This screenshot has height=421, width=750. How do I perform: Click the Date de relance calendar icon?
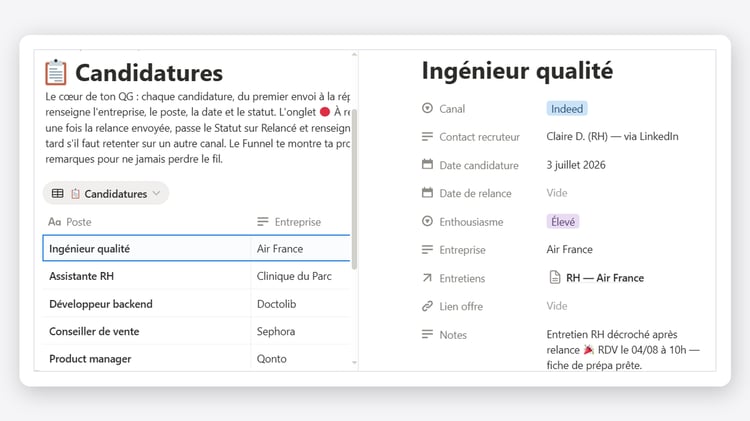427,193
